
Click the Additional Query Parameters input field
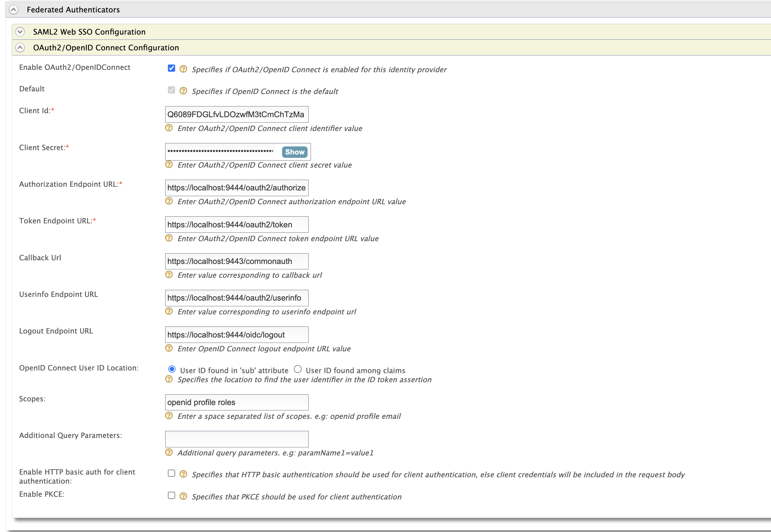236,439
